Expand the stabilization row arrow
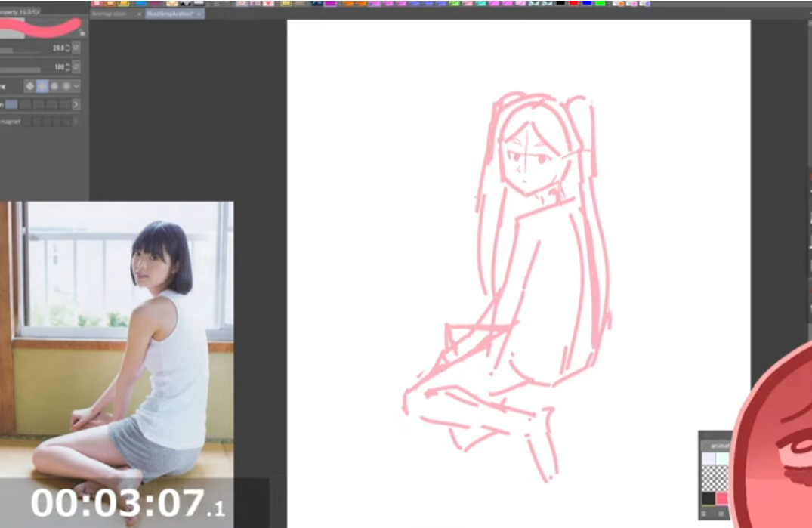Image resolution: width=812 pixels, height=528 pixels. [76, 104]
